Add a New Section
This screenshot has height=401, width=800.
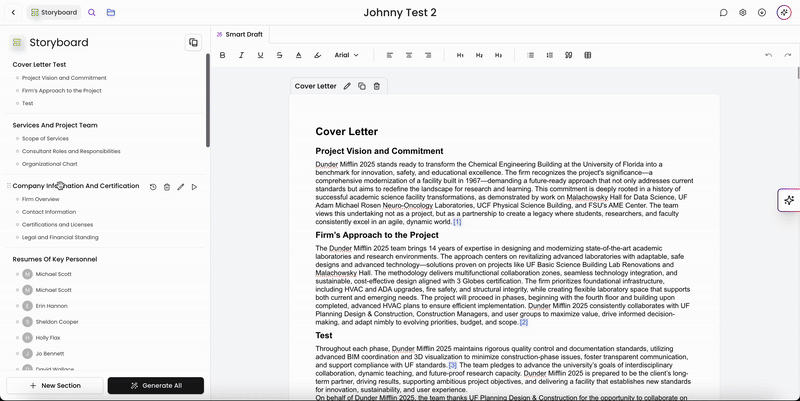(55, 386)
